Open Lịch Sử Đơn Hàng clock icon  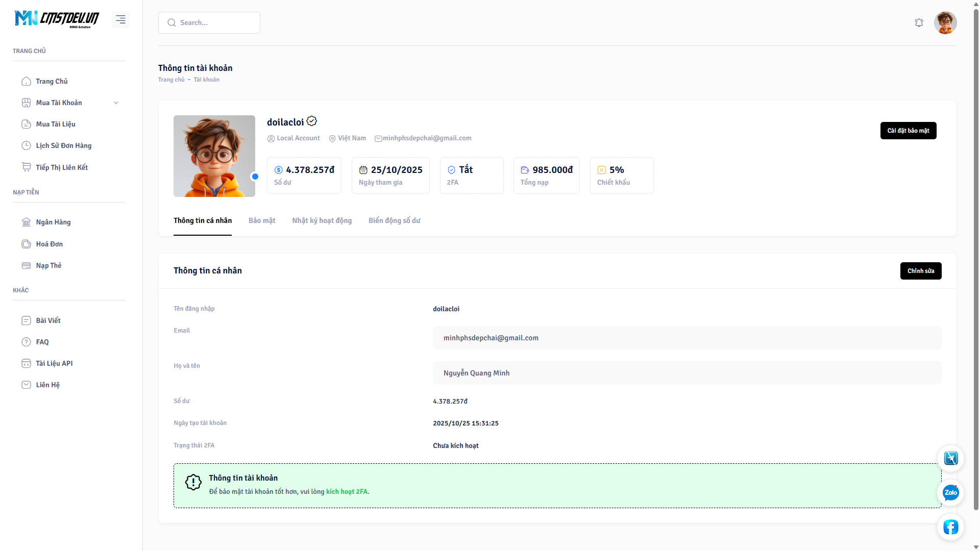pos(27,146)
